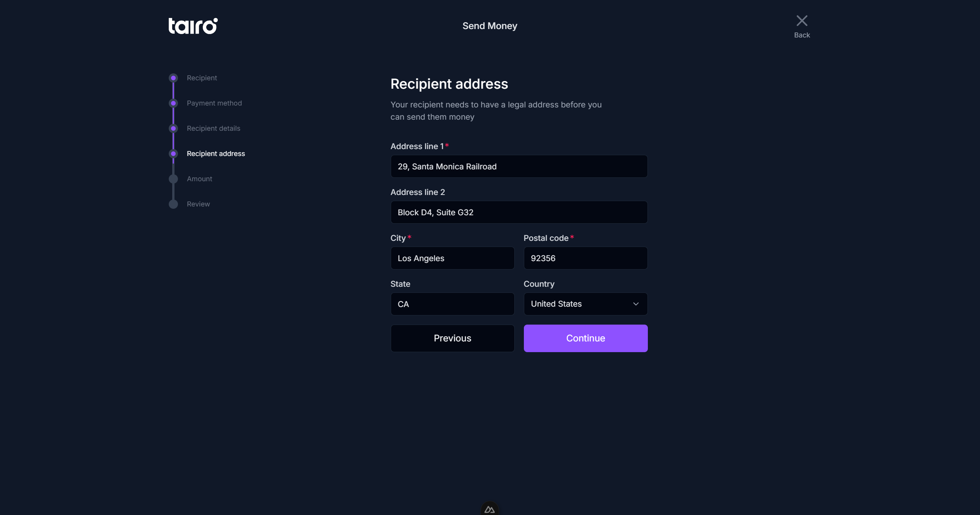This screenshot has height=515, width=980.
Task: Go to the Recipient details step label
Action: coord(214,128)
